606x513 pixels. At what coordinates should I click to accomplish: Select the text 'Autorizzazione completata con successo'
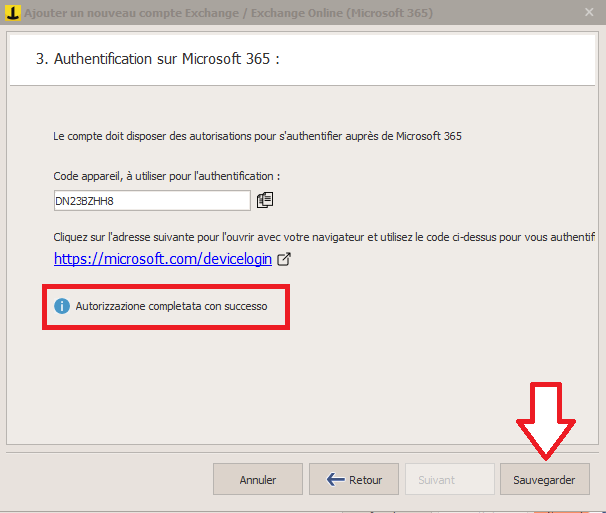(x=171, y=306)
